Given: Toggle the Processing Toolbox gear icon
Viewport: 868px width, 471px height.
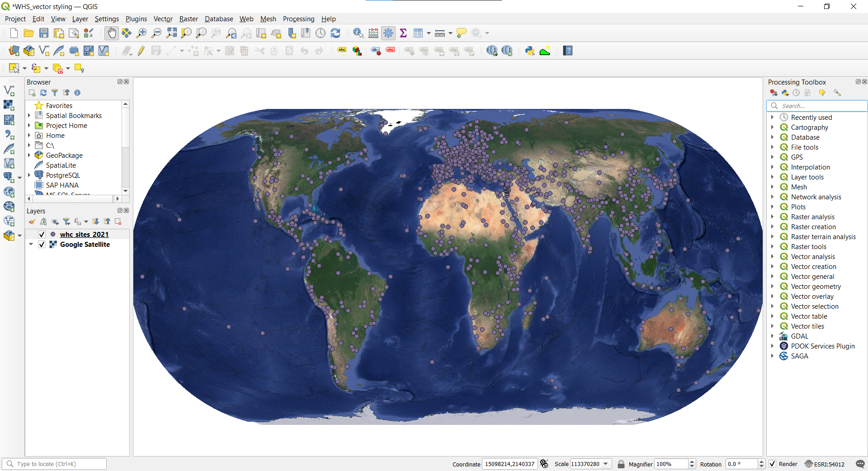Looking at the screenshot, I should pyautogui.click(x=388, y=33).
